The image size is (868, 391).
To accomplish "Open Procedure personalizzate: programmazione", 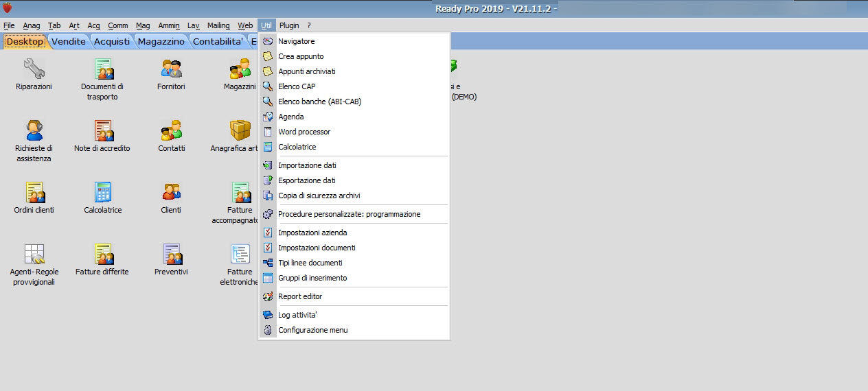I will (354, 214).
